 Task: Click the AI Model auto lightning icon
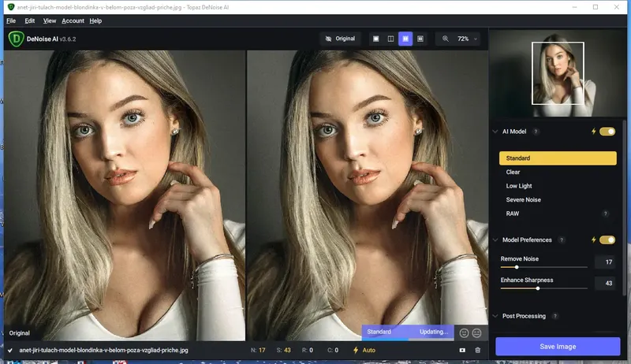593,132
